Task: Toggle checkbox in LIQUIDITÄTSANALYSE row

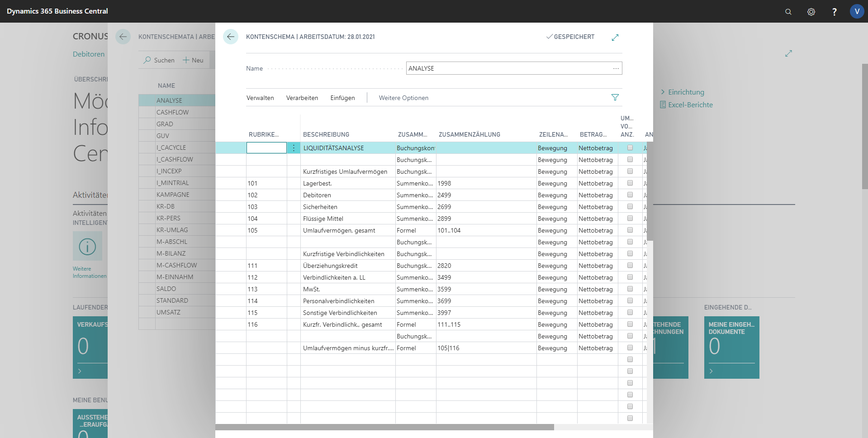Action: 630,148
